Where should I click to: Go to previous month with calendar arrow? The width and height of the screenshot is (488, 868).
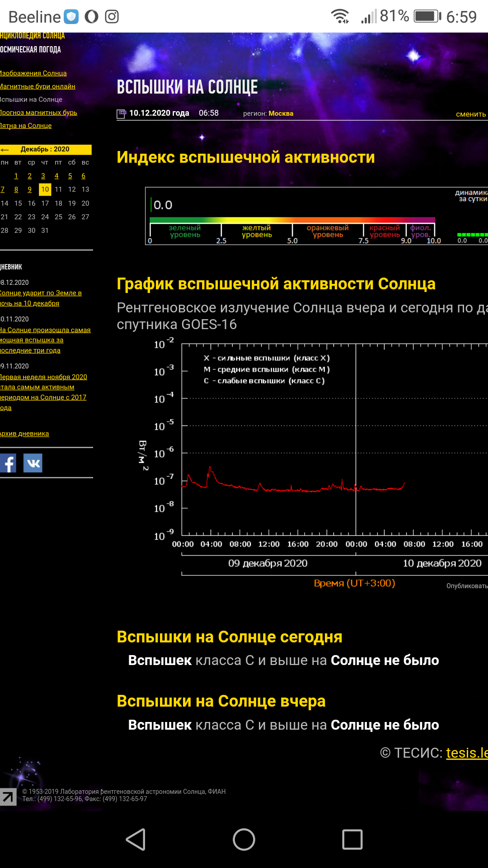pos(5,150)
